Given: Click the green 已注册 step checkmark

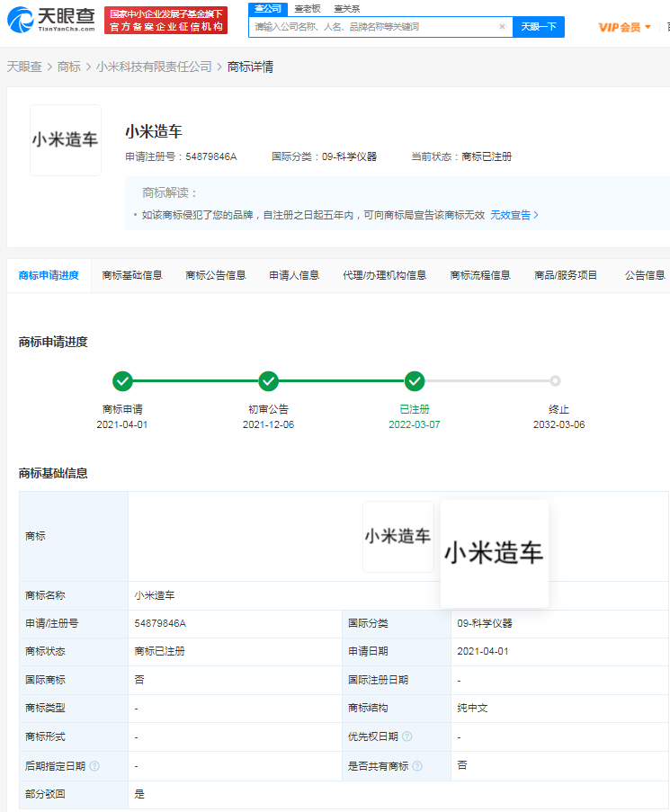Looking at the screenshot, I should (x=415, y=381).
